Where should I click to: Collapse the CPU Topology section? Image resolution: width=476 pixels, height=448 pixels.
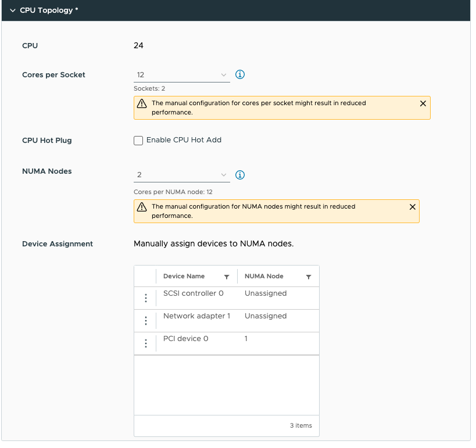point(12,10)
